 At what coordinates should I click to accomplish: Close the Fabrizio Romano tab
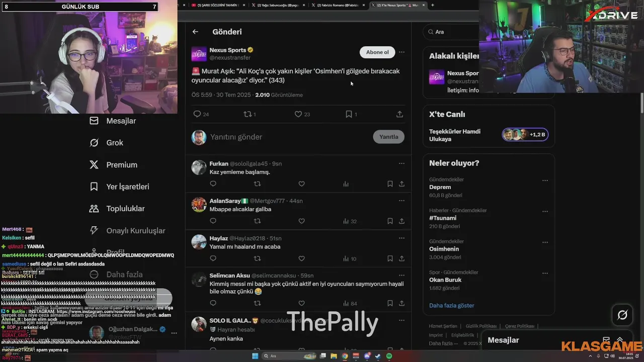tap(364, 5)
